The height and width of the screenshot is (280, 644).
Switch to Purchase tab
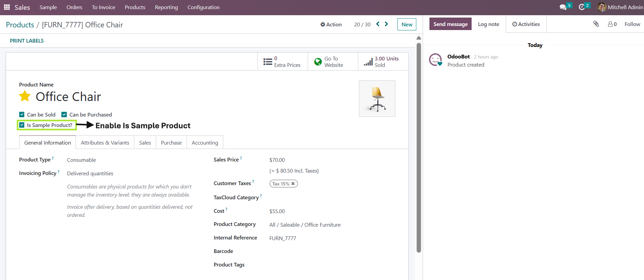tap(171, 143)
